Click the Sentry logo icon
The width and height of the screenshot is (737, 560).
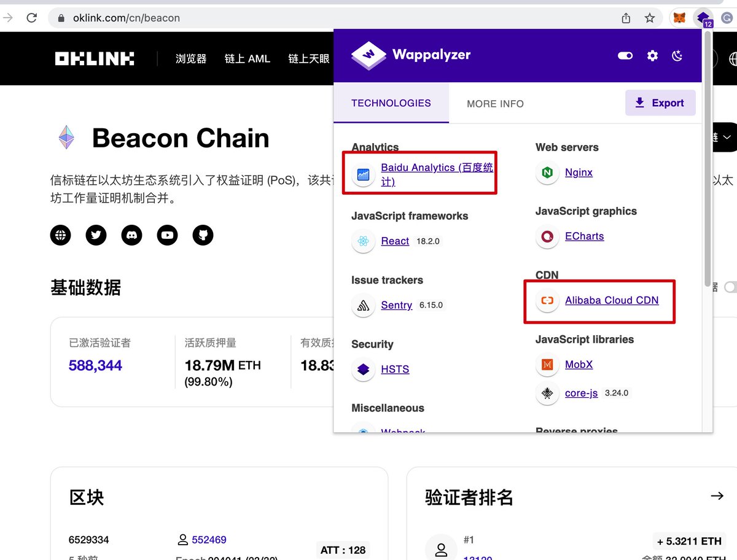[364, 305]
